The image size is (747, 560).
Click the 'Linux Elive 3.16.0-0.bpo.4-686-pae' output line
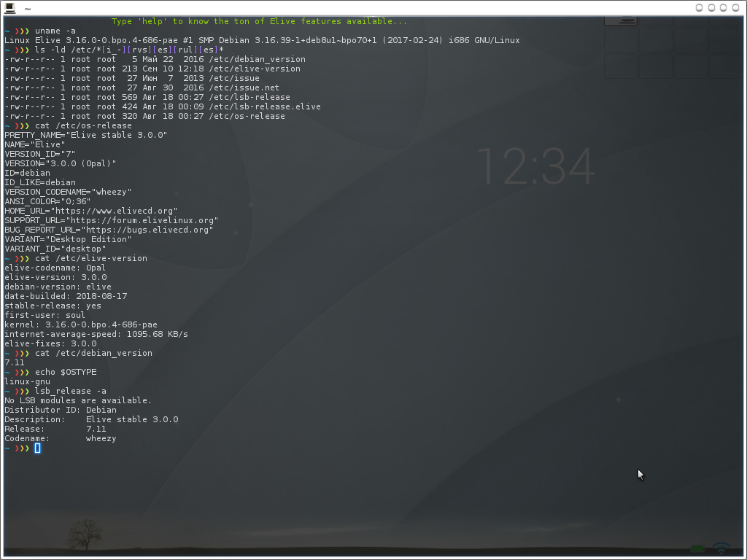262,41
